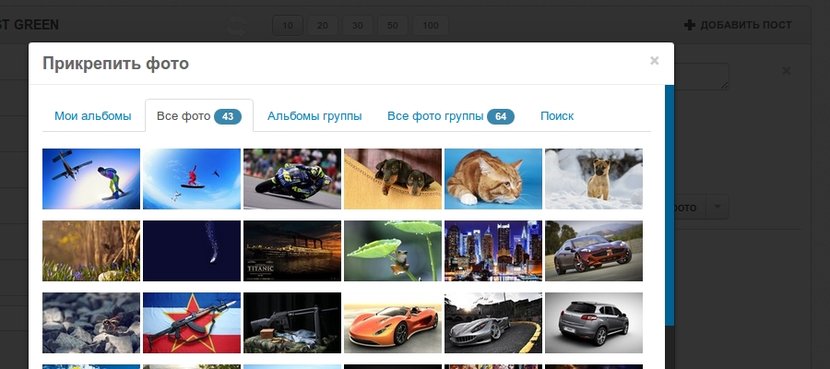Choose the red snowboarder on blue sky photo
The image size is (830, 369).
[x=192, y=179]
